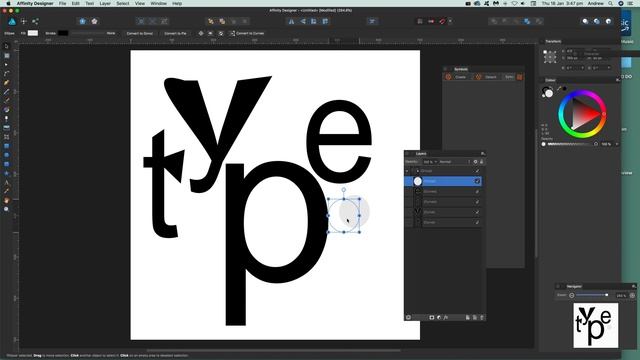Delete layer with trash icon
640x360 pixels.
(x=482, y=317)
